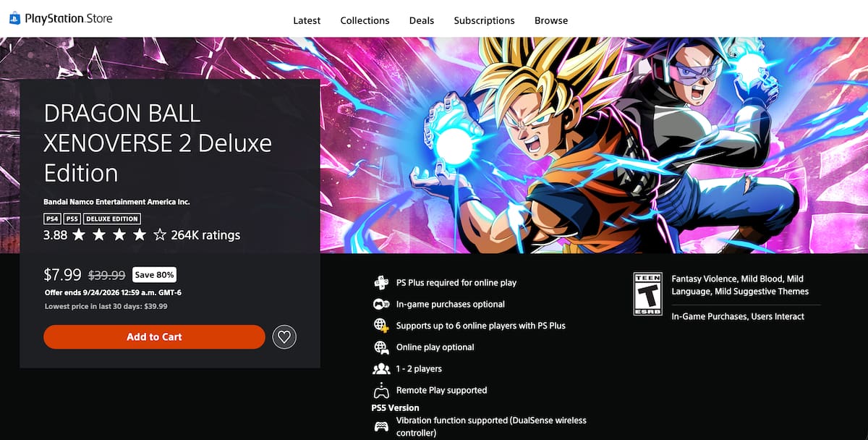
Task: Open the Subscriptions menu item
Action: coord(484,20)
